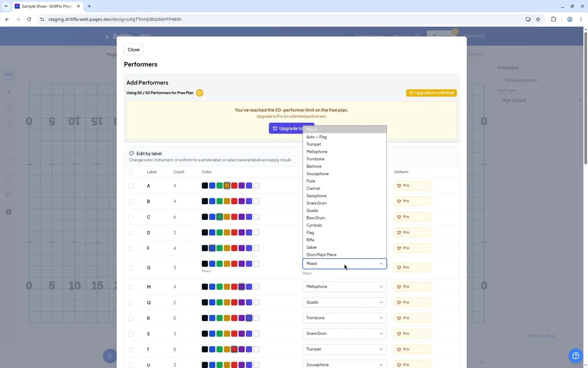The image size is (588, 368).
Task: Bookmark this page with the star icon
Action: click(x=538, y=19)
